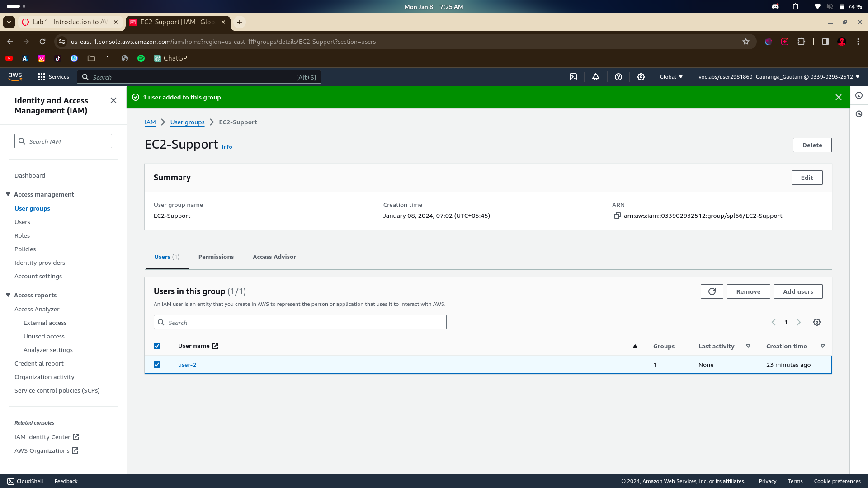Open AWS CloudShell icon in top navbar
The image size is (868, 488).
(x=573, y=77)
